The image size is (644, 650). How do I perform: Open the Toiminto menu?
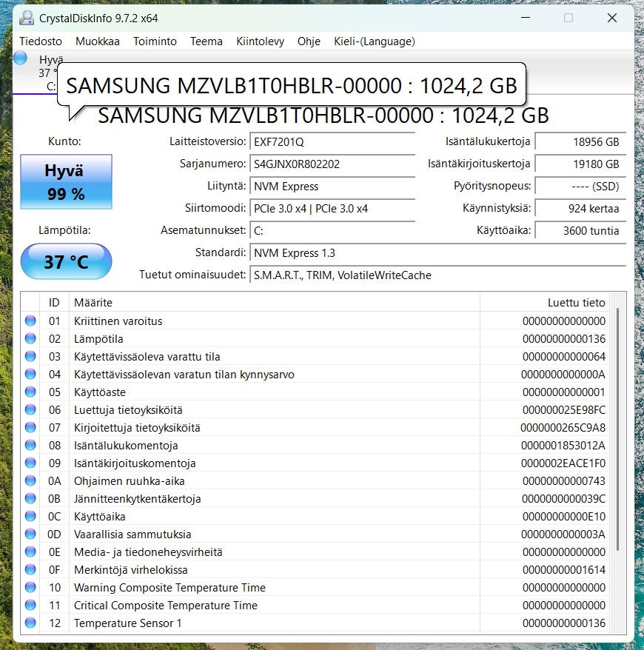pyautogui.click(x=155, y=41)
